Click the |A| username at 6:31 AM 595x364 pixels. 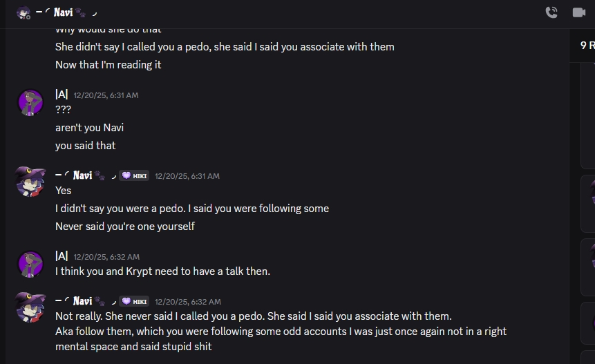click(62, 95)
